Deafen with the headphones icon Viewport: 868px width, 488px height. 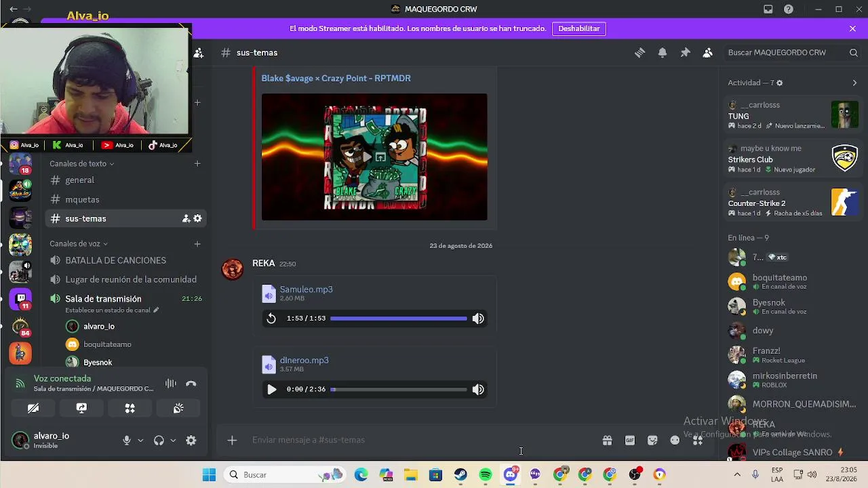pyautogui.click(x=159, y=441)
